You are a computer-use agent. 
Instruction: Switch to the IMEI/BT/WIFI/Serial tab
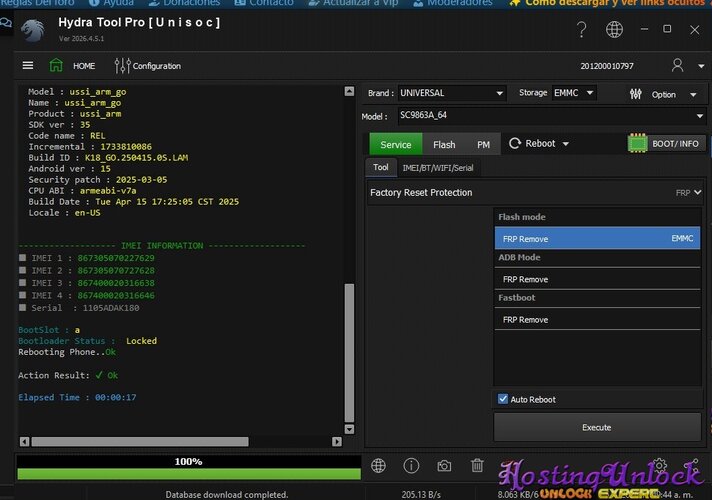click(x=437, y=168)
